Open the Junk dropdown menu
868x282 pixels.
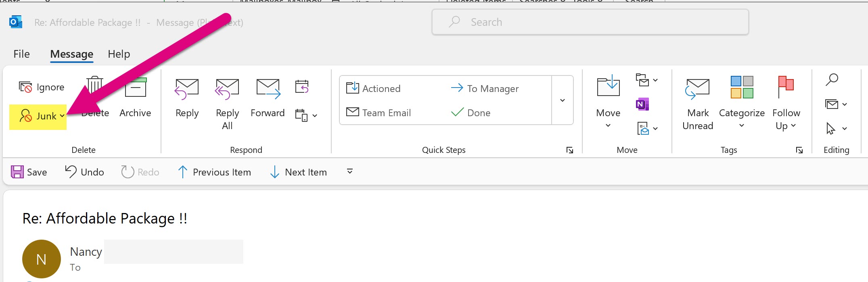coord(62,116)
